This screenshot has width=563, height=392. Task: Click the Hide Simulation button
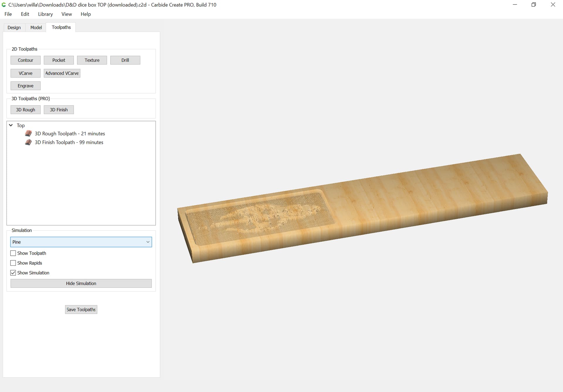(x=81, y=283)
